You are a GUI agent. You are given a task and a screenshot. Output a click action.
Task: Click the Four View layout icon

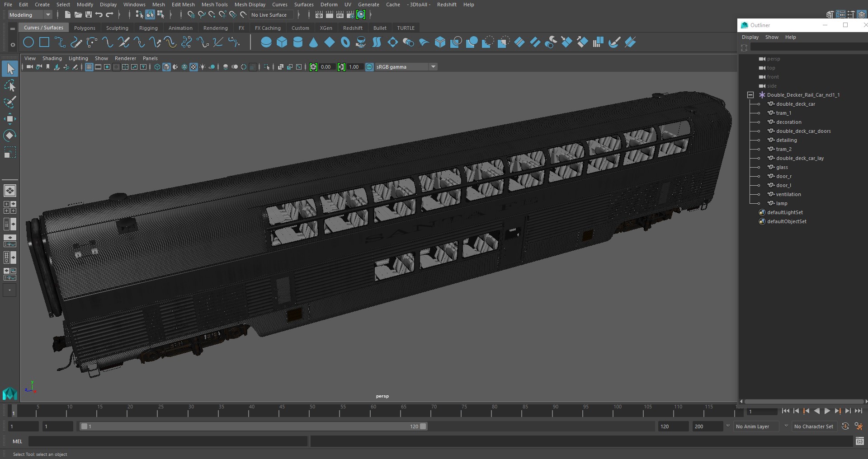pyautogui.click(x=10, y=207)
